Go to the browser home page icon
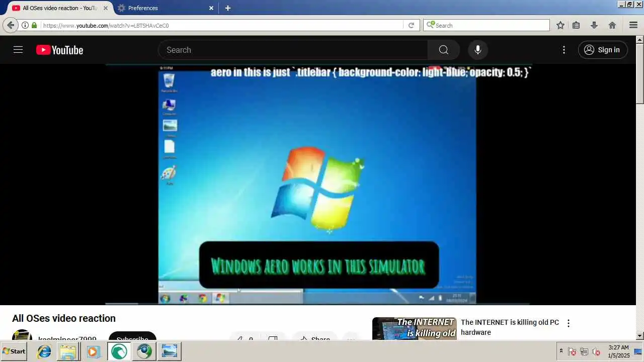This screenshot has height=362, width=644. [612, 25]
